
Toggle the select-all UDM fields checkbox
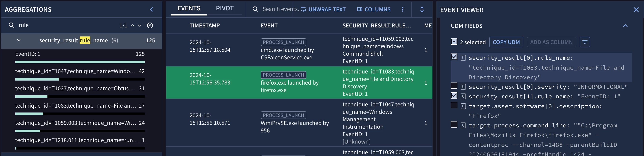point(454,42)
